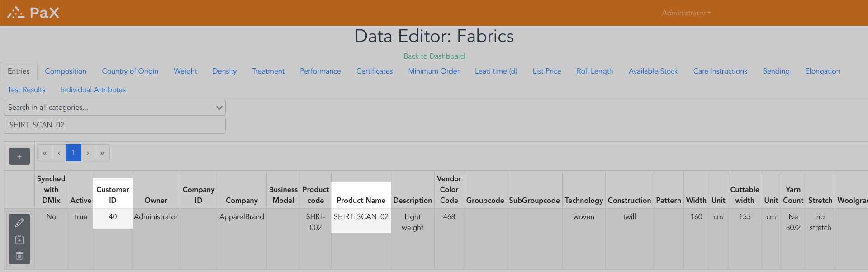Click the trash delete icon for SHIRT_SCAN_02

(19, 256)
